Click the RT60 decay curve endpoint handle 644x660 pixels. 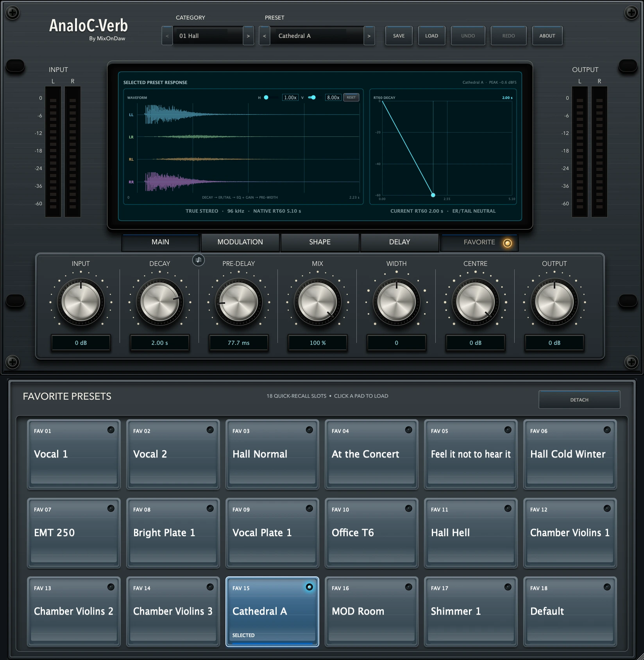pos(433,195)
